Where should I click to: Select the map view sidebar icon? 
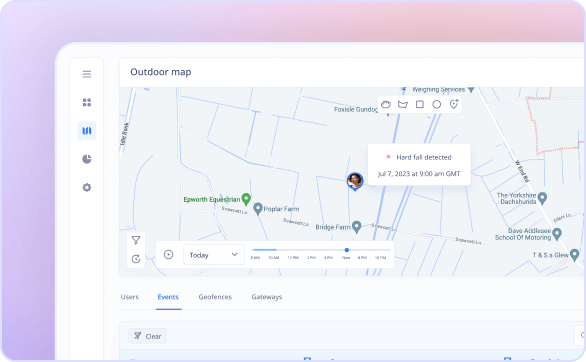(87, 131)
